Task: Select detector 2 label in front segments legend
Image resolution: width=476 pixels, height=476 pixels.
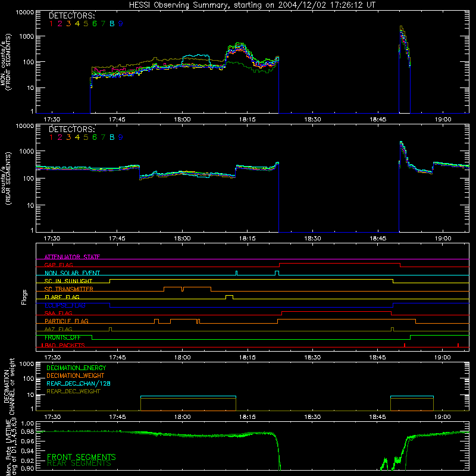Action: pos(60,24)
